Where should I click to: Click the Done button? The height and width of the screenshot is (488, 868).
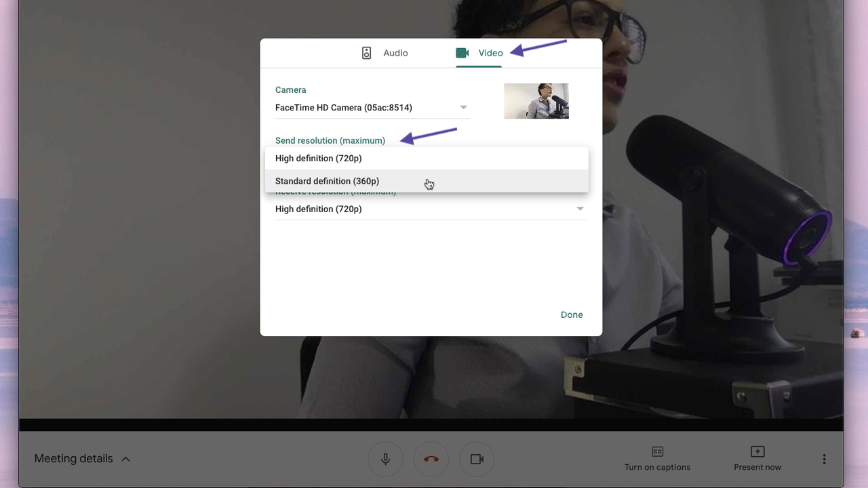tap(571, 314)
